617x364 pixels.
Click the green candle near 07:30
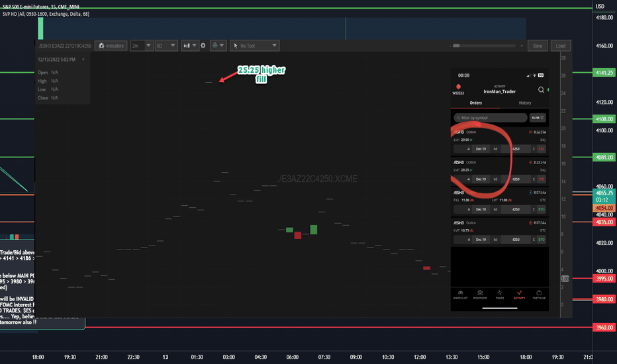pyautogui.click(x=314, y=230)
